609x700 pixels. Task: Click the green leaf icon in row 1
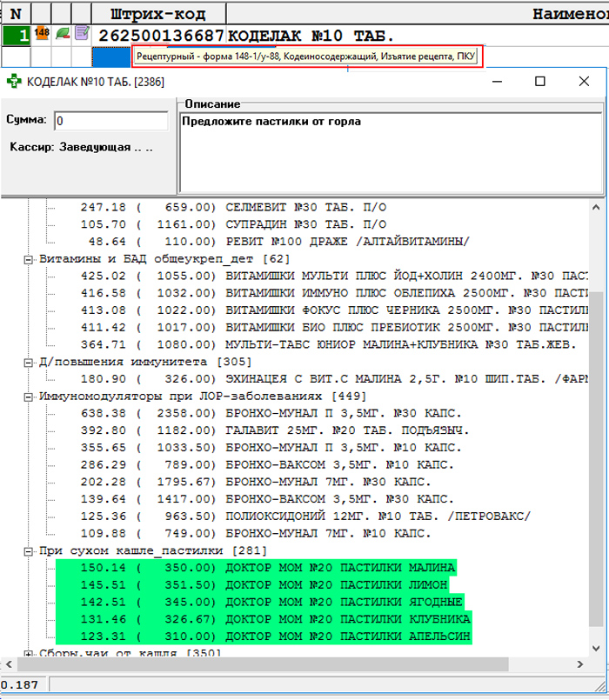click(x=62, y=34)
